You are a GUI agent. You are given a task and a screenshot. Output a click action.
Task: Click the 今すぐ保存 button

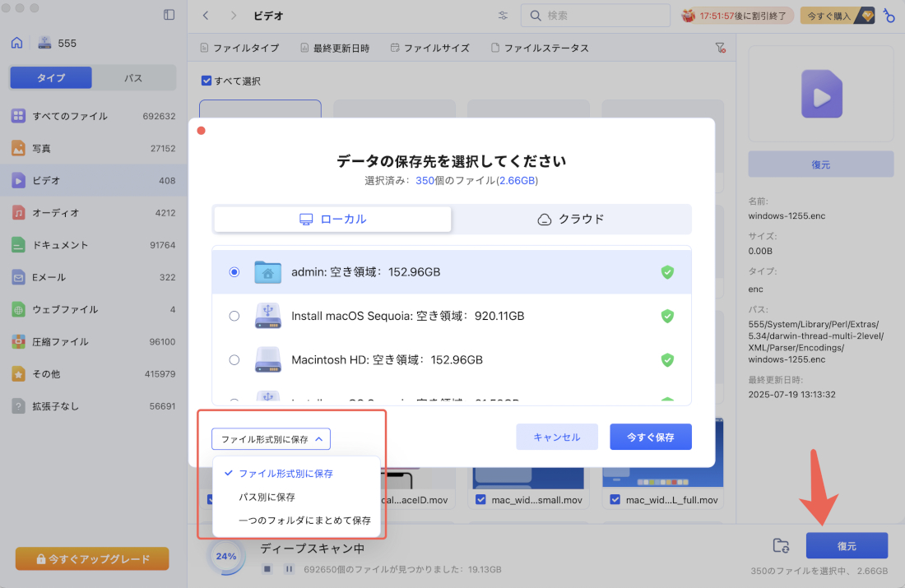coord(650,437)
